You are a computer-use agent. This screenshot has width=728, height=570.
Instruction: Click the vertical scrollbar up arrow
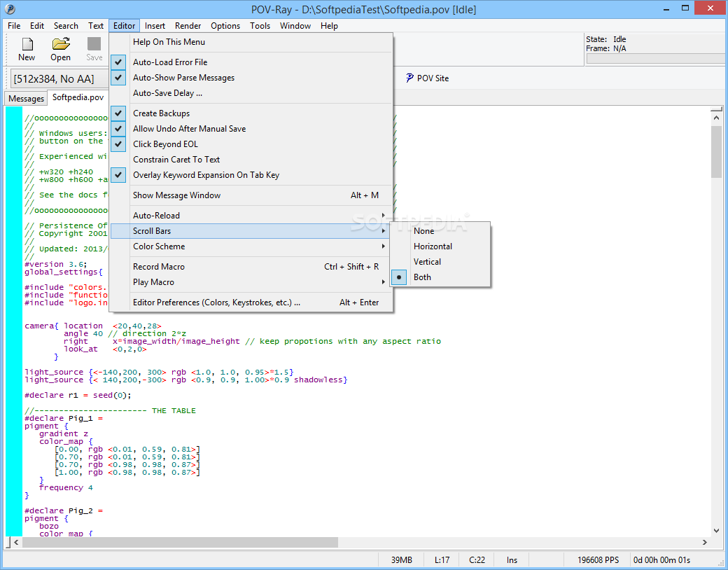pos(716,118)
